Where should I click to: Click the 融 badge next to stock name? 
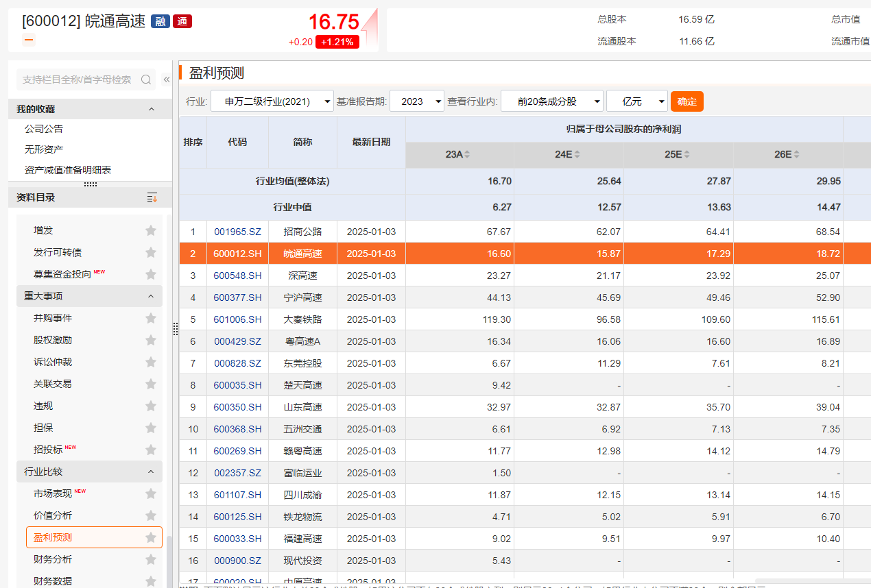pyautogui.click(x=160, y=21)
